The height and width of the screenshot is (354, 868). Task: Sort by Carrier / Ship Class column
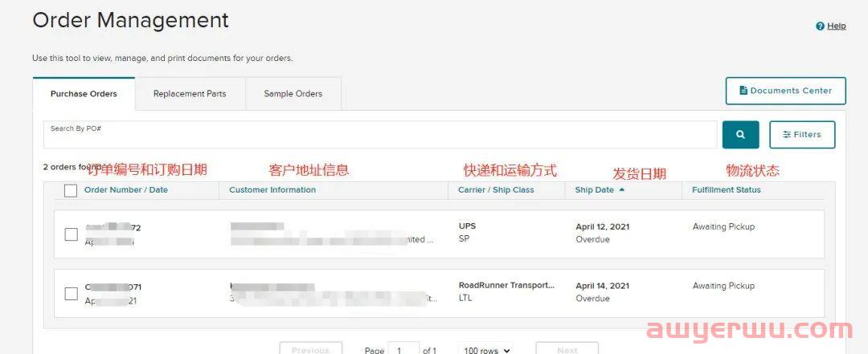496,189
